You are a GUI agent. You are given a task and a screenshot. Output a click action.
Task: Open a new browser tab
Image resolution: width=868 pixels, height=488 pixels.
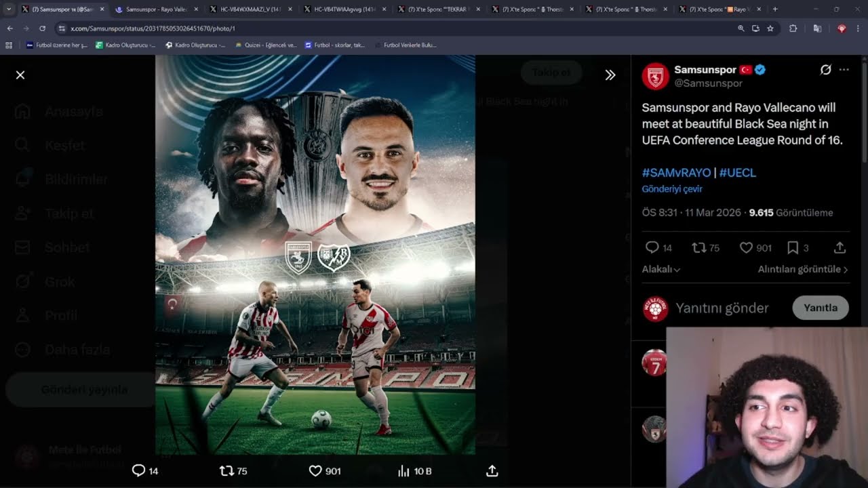(775, 9)
